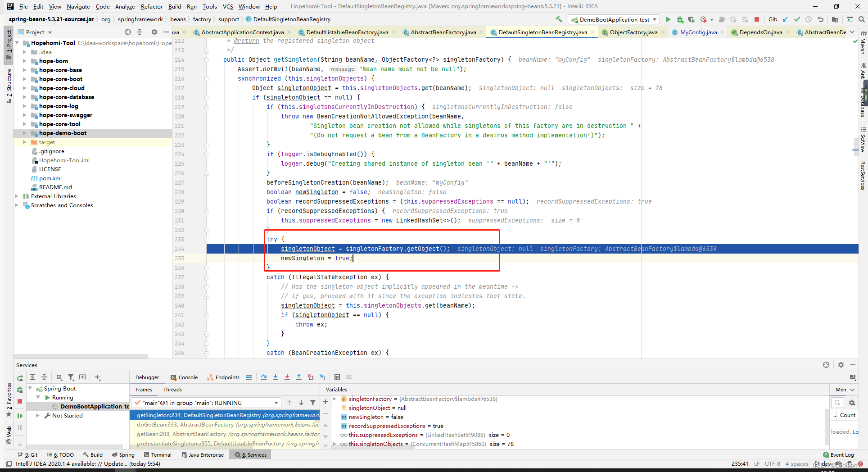
Task: Click Run to Cursor debugger icon
Action: (x=323, y=377)
